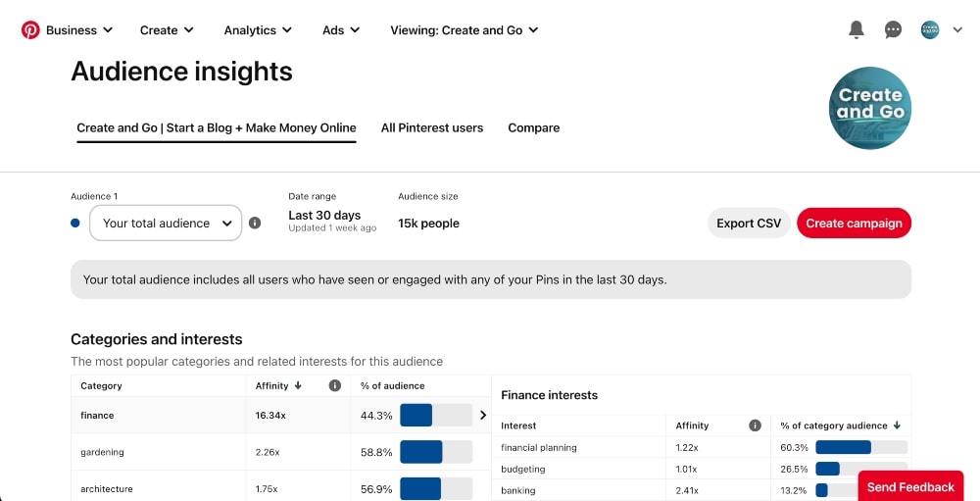Click the % of audience column header
980x501 pixels.
point(393,386)
